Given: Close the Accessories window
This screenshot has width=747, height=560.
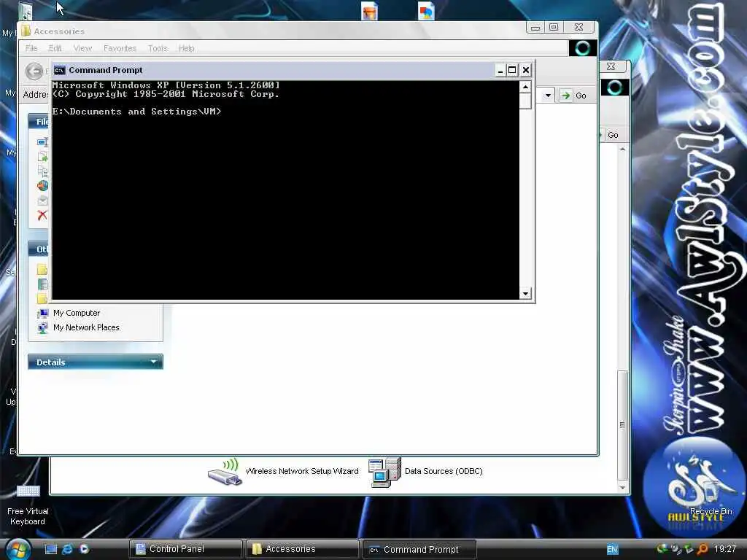Looking at the screenshot, I should pos(578,28).
